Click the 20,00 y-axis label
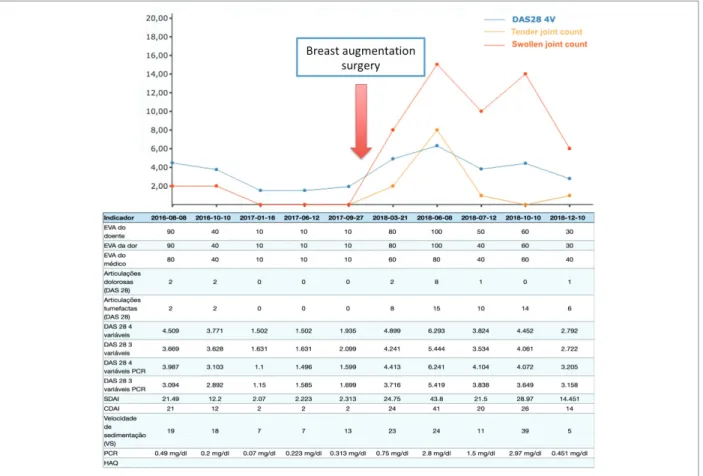This screenshot has width=703, height=476. 157,18
